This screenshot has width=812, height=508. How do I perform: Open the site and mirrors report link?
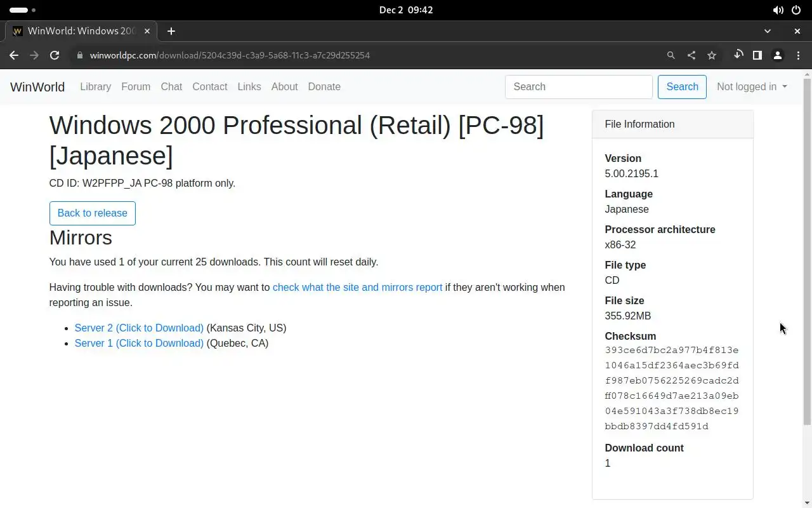pos(357,288)
